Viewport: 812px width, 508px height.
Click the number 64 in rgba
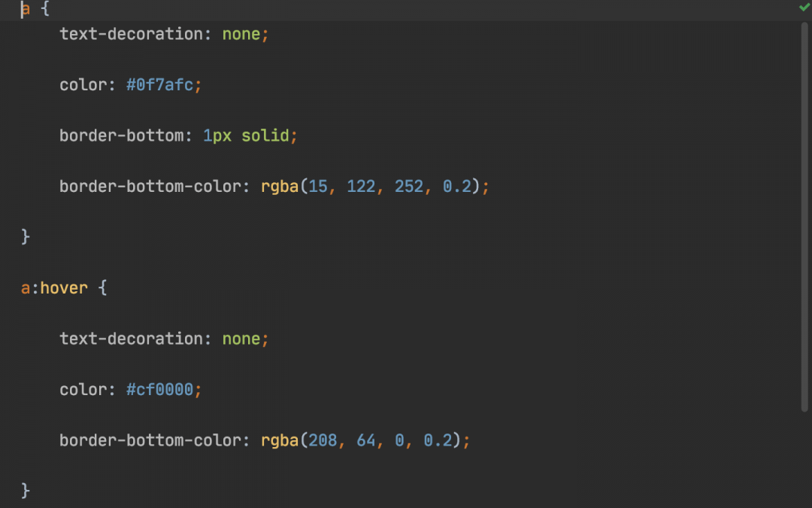click(x=366, y=441)
